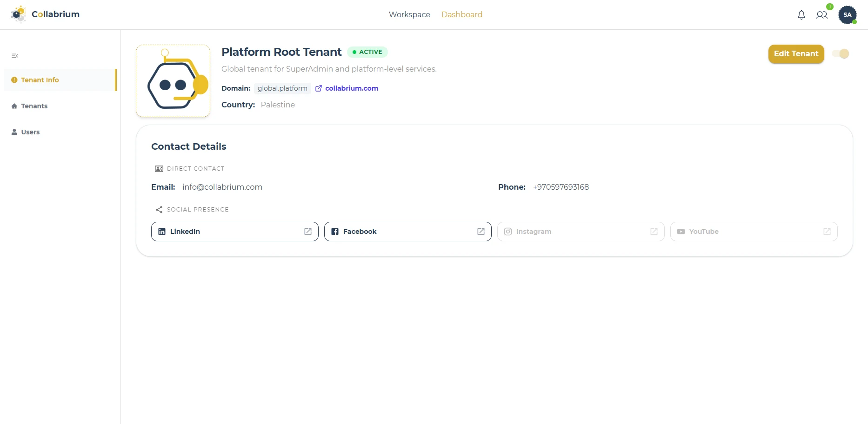
Task: Click the LinkedIn logo icon
Action: [162, 232]
